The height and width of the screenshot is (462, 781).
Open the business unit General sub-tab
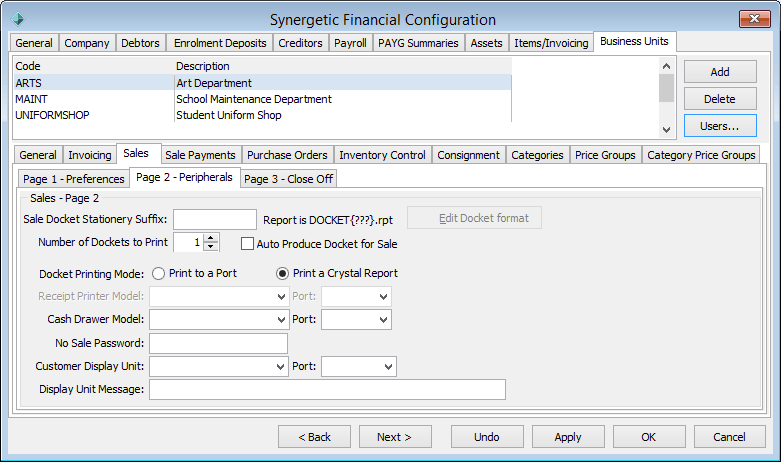point(38,155)
